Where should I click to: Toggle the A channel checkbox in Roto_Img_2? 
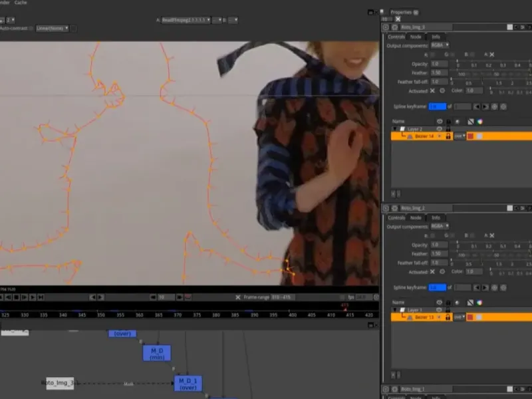tap(492, 235)
